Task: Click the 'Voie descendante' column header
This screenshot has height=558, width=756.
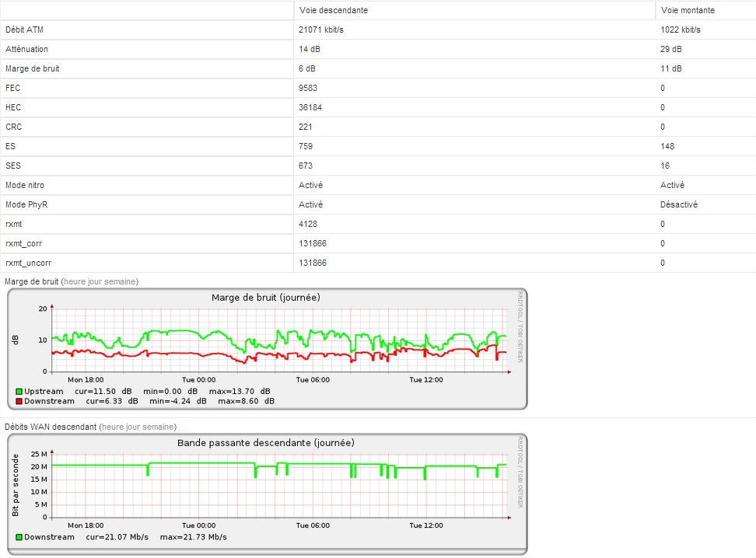Action: point(334,10)
